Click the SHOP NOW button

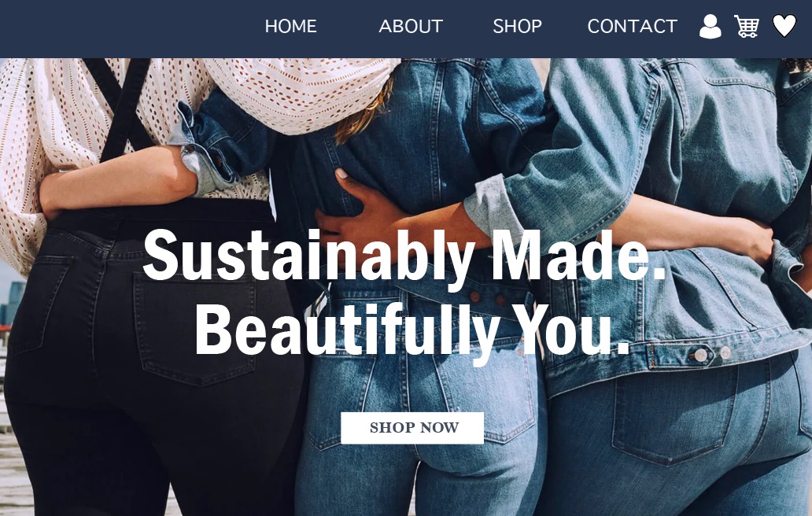click(x=412, y=428)
